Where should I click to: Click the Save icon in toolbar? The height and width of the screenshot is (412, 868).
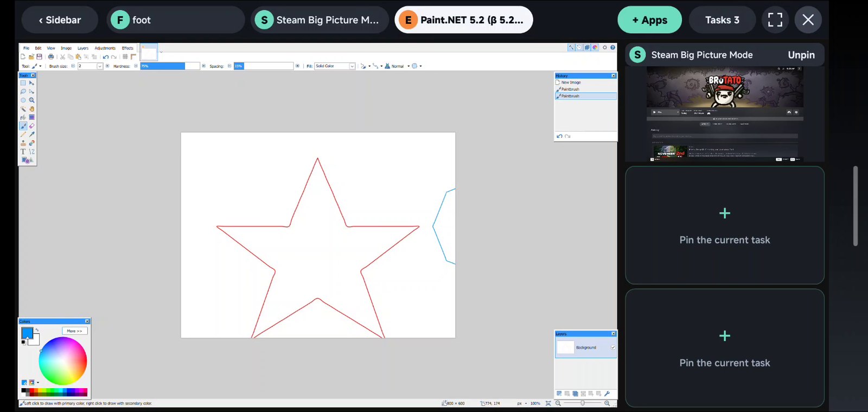click(39, 56)
